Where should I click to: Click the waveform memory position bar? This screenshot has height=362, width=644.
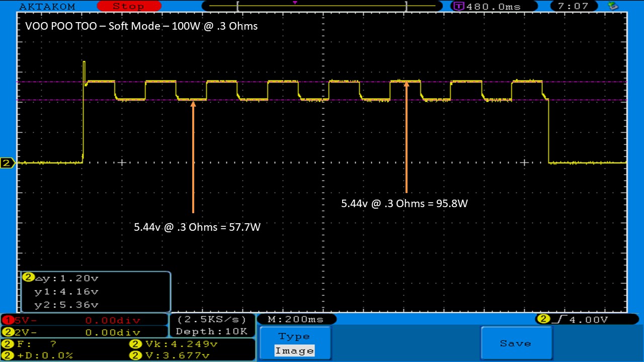tap(322, 7)
